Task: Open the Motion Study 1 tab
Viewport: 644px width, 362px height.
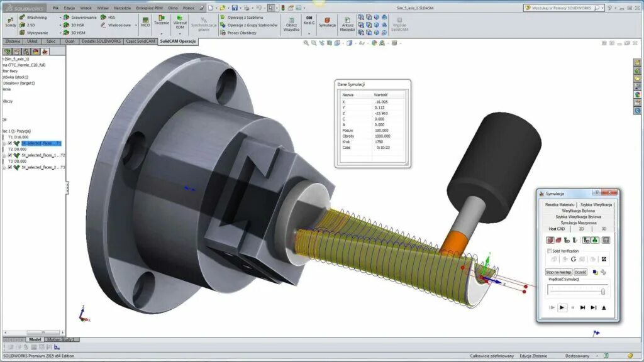Action: tap(60, 339)
